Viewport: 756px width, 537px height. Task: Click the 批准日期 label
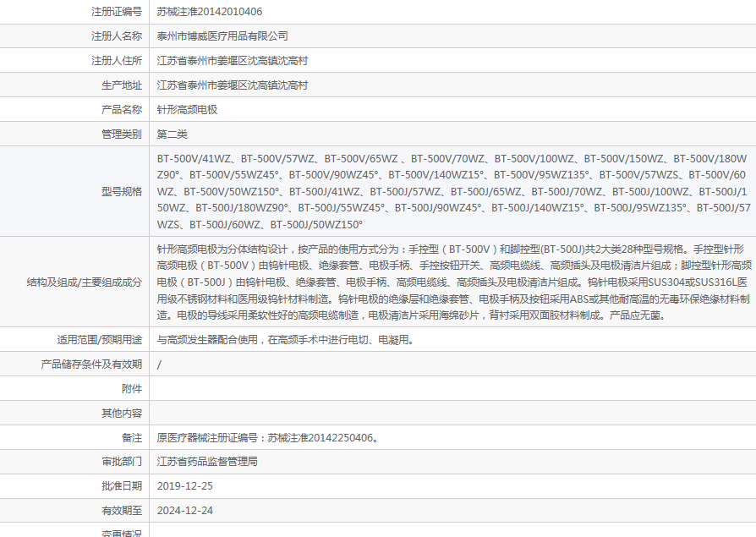coord(122,486)
